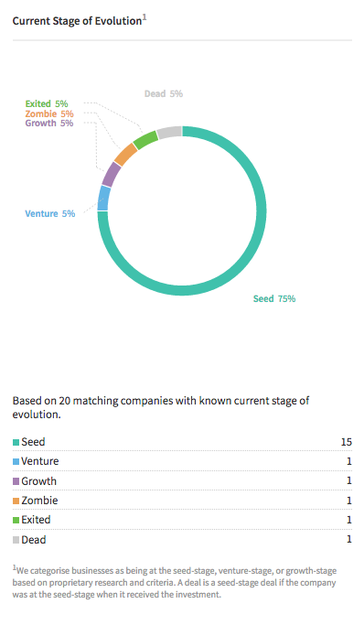Click the 'Dead 5%' chart label

[x=164, y=93]
